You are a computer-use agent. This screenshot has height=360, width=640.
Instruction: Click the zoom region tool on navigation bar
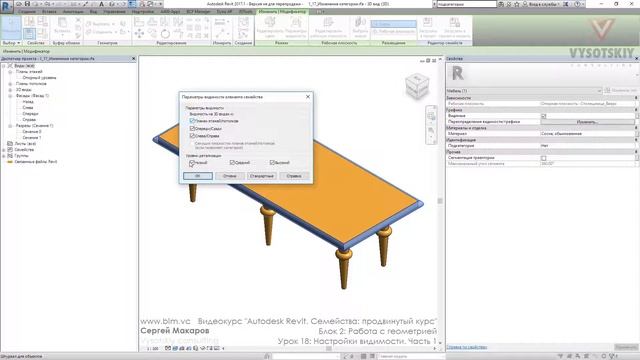[431, 131]
